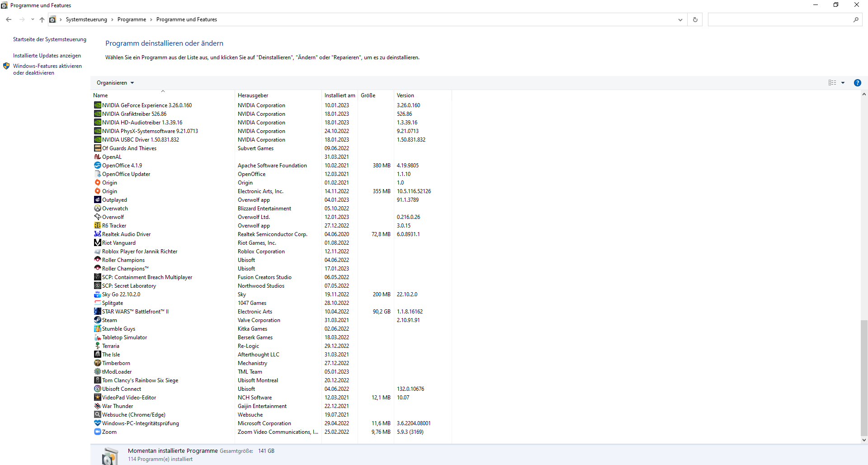Click the NVIDIA GeForce Experience program icon

pyautogui.click(x=97, y=105)
